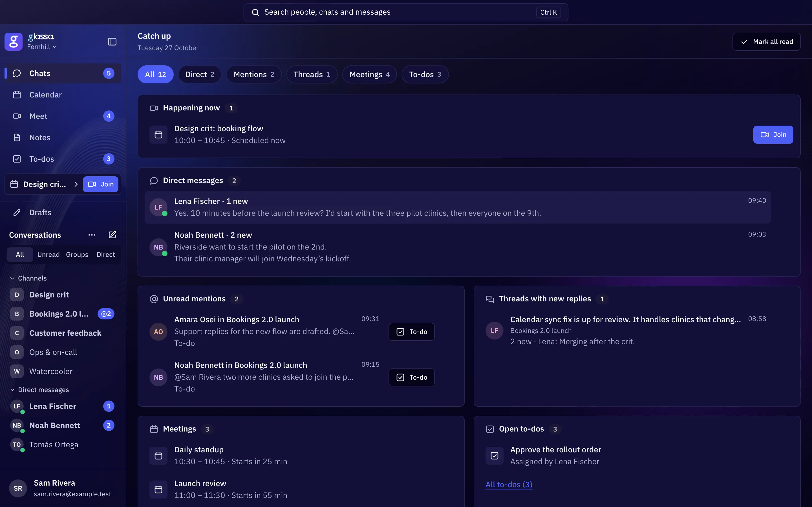The width and height of the screenshot is (812, 507).
Task: Check the Approve the rollout order to-do
Action: (x=494, y=455)
